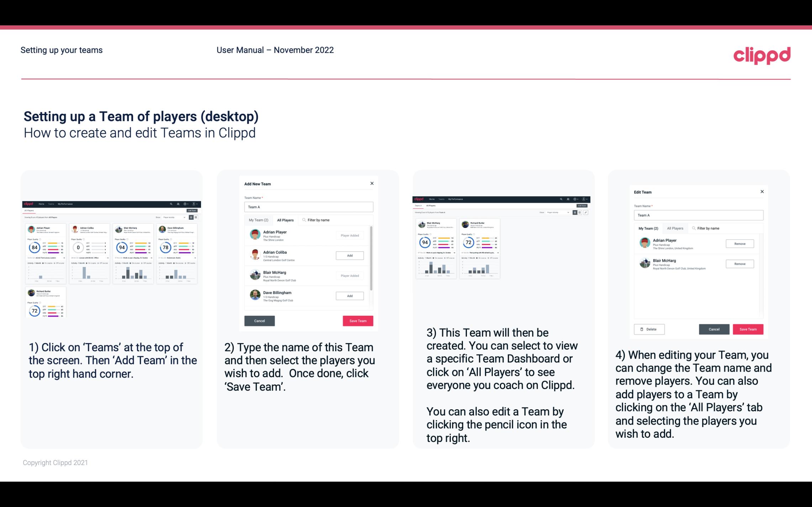Click Team Name input field in Edit Team
The width and height of the screenshot is (812, 507).
click(698, 215)
